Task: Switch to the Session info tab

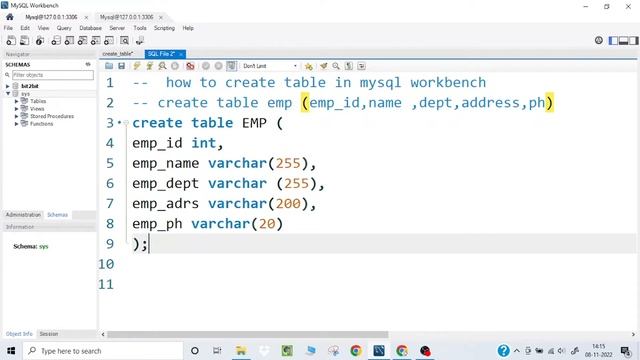Action: click(x=49, y=334)
